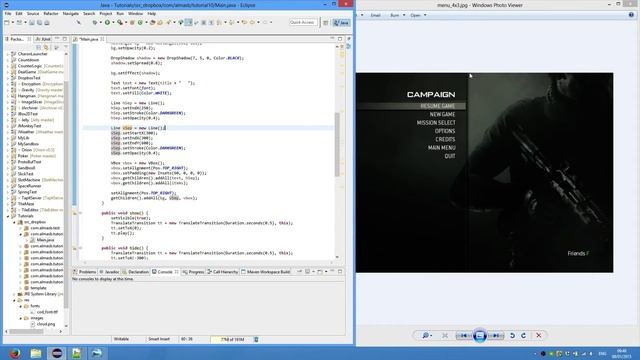Screen dimensions: 640x360
Task: Open the Refactor menu in Eclipse
Action: click(x=51, y=13)
